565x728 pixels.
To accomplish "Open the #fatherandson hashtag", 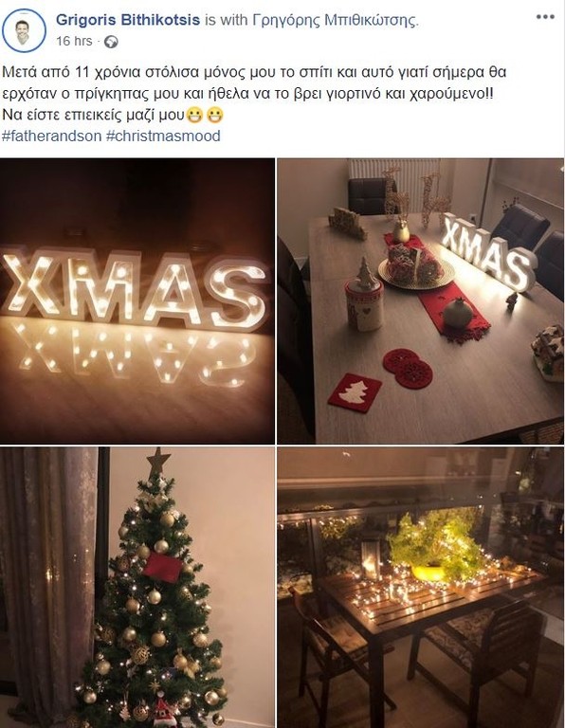I will click(x=51, y=136).
